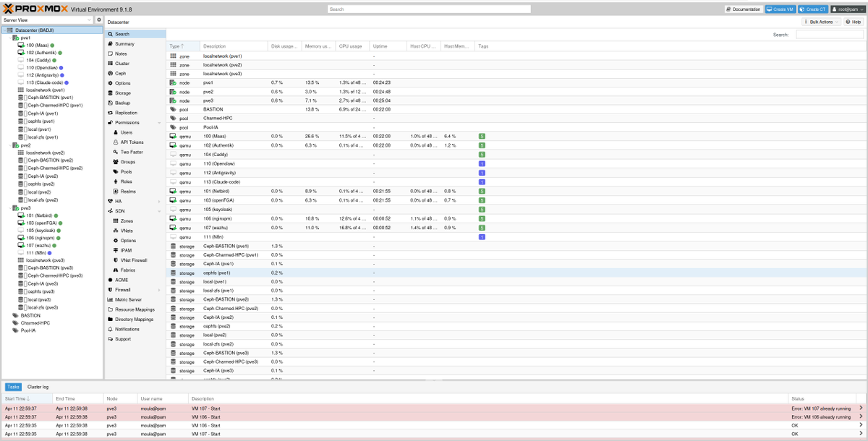The image size is (868, 441).
Task: Select the qemu 103 (openFGA) table row
Action: coord(516,200)
